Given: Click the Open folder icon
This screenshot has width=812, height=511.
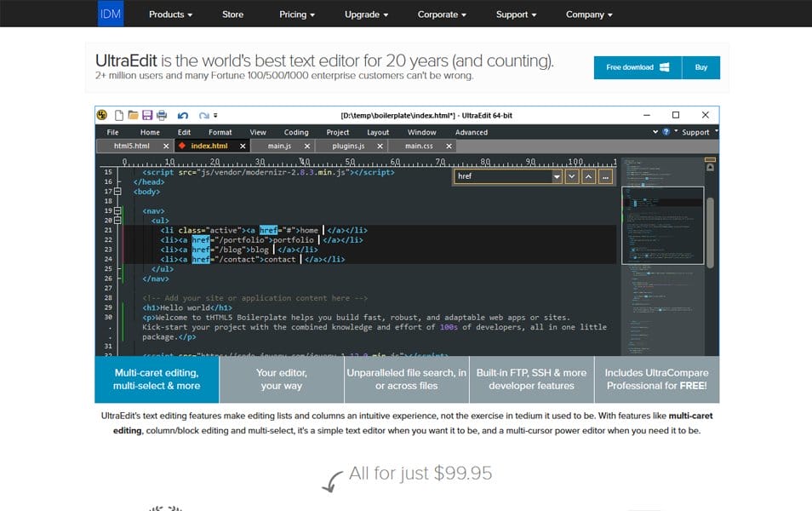Looking at the screenshot, I should pyautogui.click(x=133, y=115).
